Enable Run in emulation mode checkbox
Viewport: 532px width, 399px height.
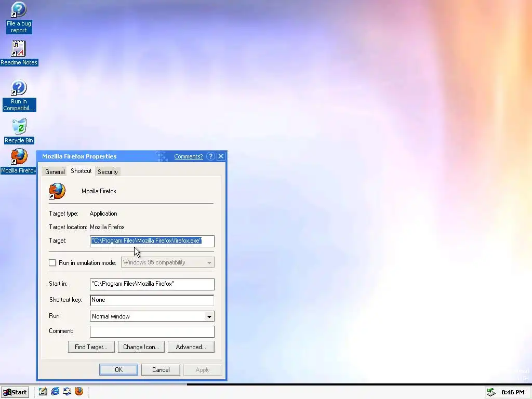pos(52,262)
